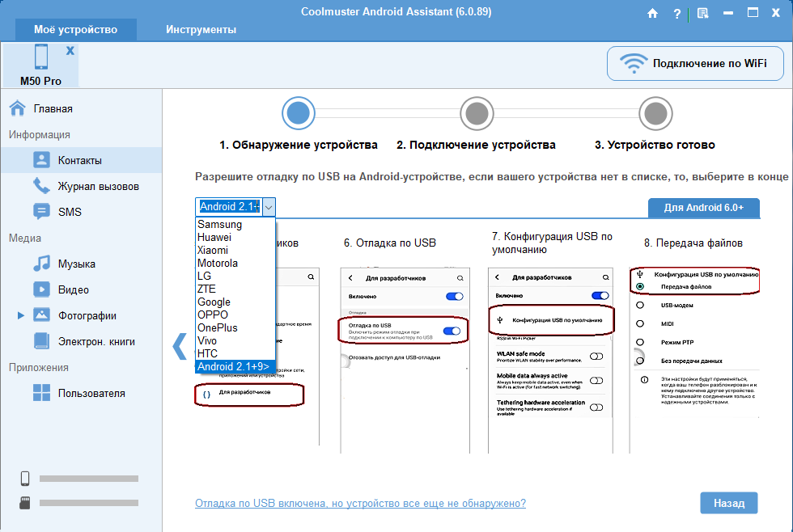Open the Video (Видео) section
Viewport: 793px width, 532px height.
pyautogui.click(x=73, y=289)
